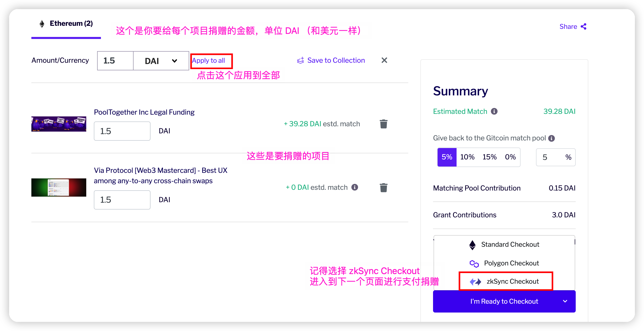Select the 15% give back option

pos(489,157)
